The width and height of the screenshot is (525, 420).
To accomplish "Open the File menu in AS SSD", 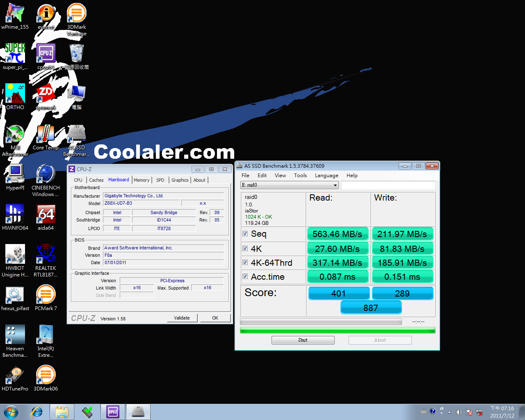I will (x=245, y=175).
